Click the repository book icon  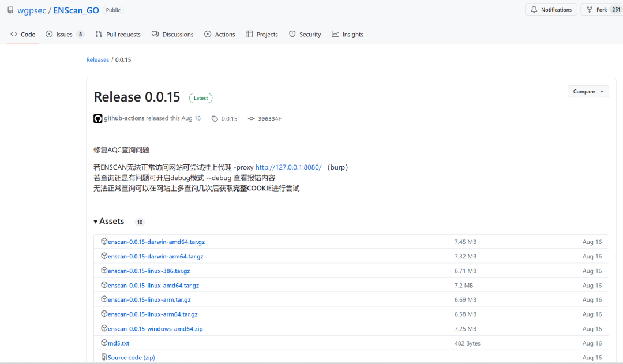(x=10, y=10)
